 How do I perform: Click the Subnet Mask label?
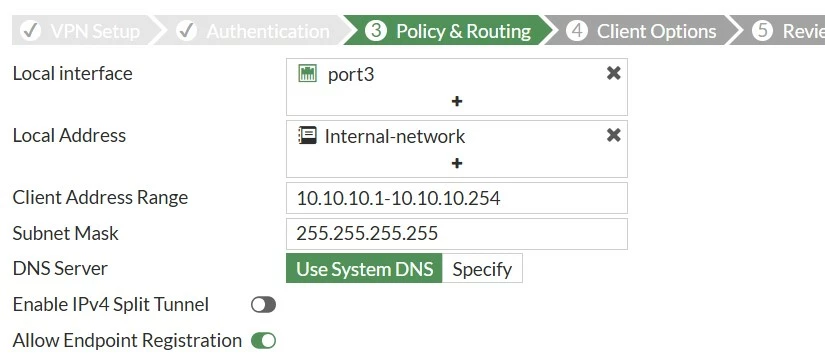click(x=66, y=233)
